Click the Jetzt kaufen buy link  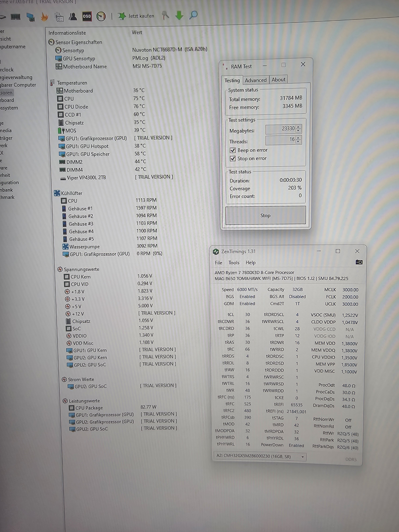[x=141, y=16]
